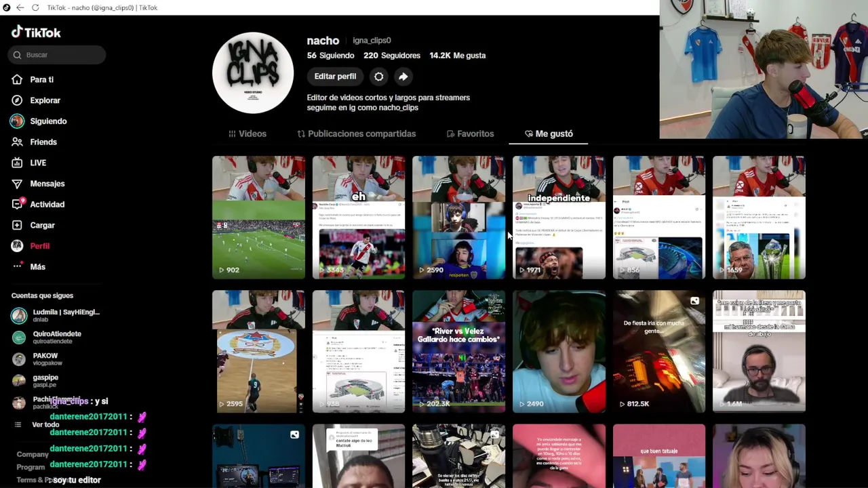Switch to the Favoritos tab
Image resolution: width=868 pixels, height=488 pixels.
[470, 134]
